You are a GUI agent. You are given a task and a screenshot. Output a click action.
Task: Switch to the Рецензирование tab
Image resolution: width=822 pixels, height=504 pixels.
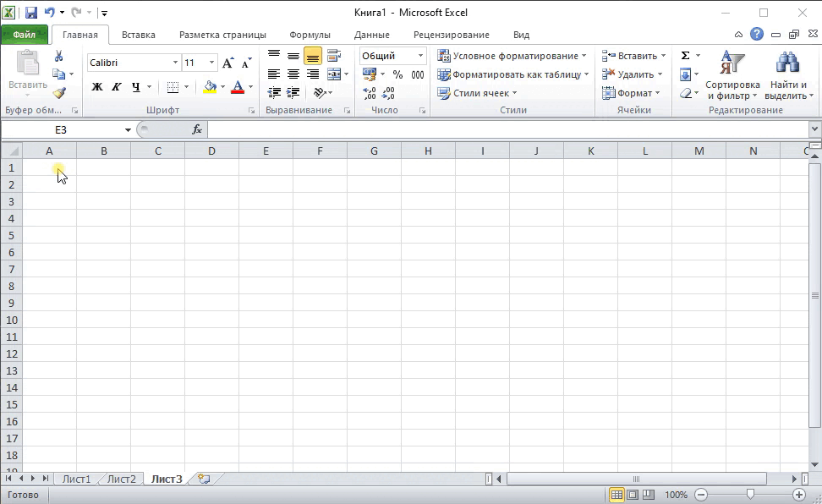(x=452, y=35)
